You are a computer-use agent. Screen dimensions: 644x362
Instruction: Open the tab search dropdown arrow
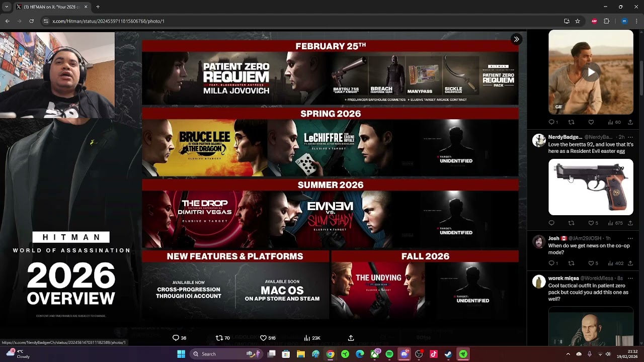[7, 7]
